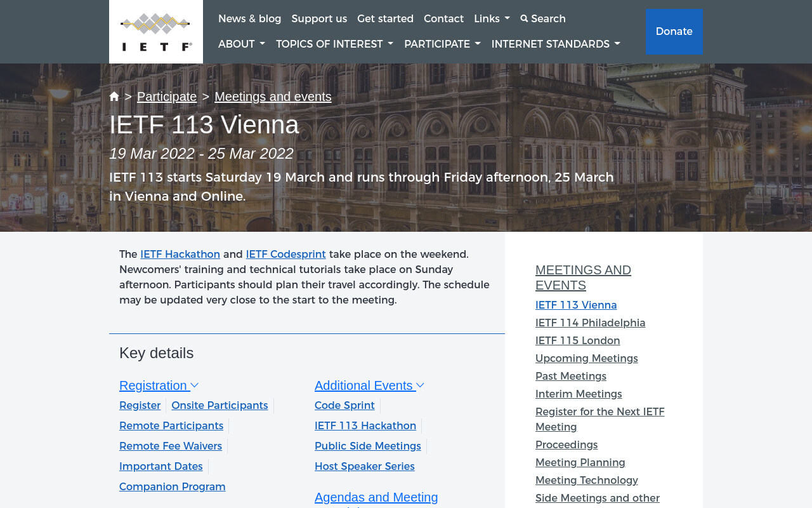Open Public Side Meetings
This screenshot has width=812, height=508.
[x=368, y=446]
